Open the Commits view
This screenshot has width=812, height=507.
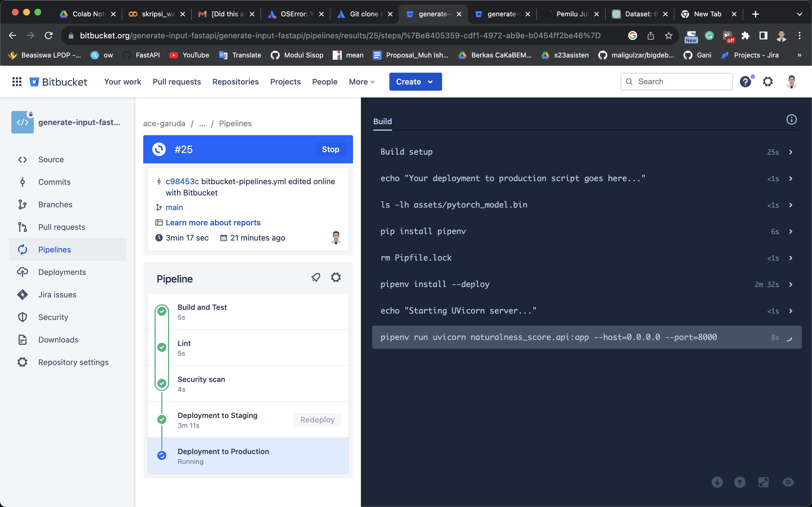click(x=54, y=182)
